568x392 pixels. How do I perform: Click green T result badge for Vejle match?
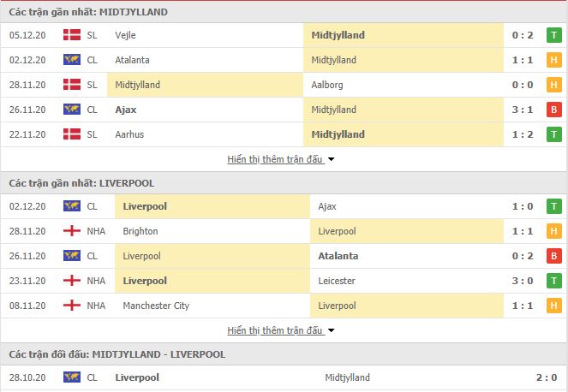[553, 35]
